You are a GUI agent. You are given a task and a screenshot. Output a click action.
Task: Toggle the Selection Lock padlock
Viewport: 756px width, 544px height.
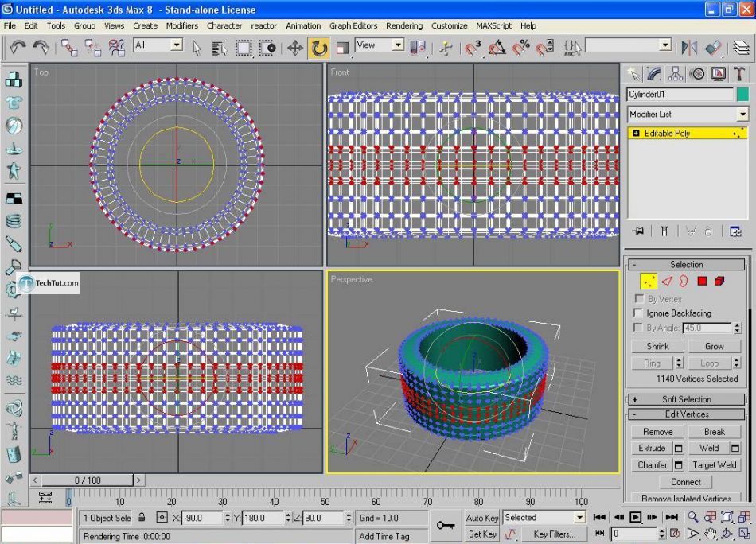click(x=142, y=518)
